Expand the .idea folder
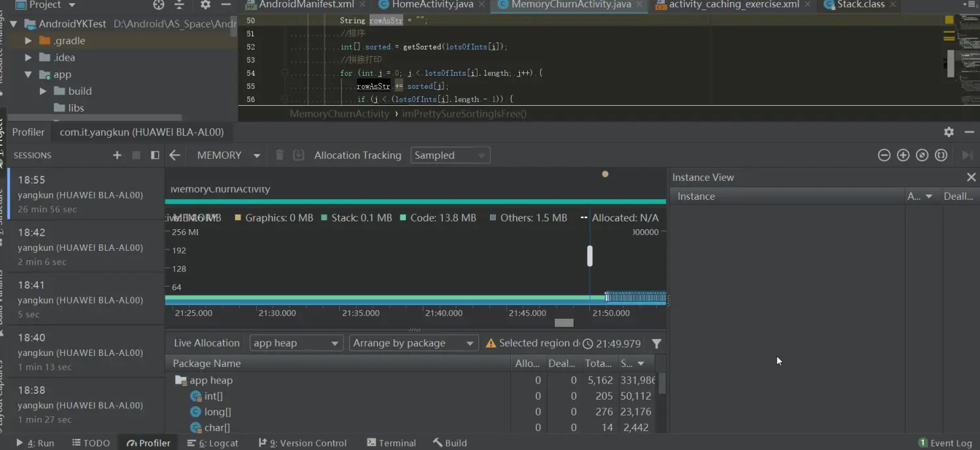Image resolution: width=980 pixels, height=450 pixels. tap(28, 57)
